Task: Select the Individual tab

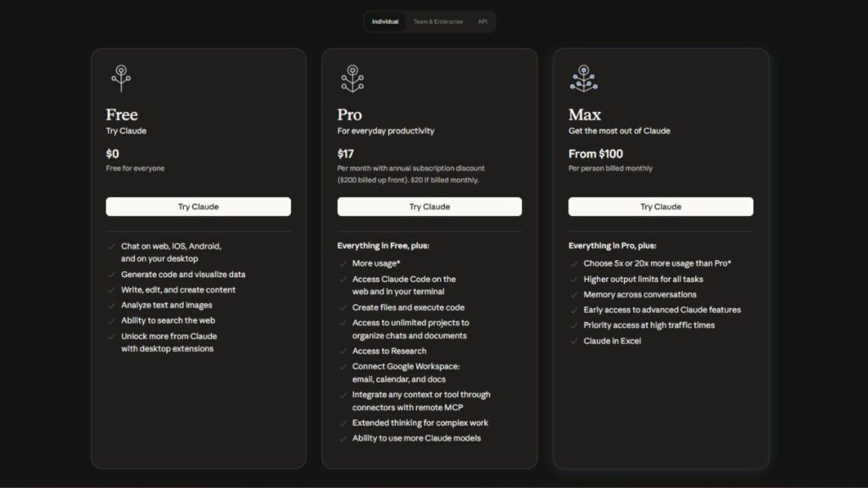Action: [x=385, y=21]
